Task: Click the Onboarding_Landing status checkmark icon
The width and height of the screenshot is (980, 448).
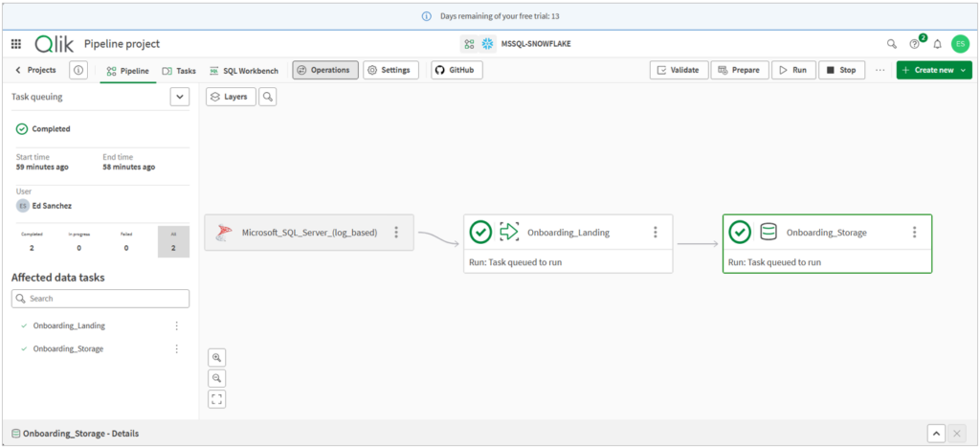Action: tap(480, 233)
